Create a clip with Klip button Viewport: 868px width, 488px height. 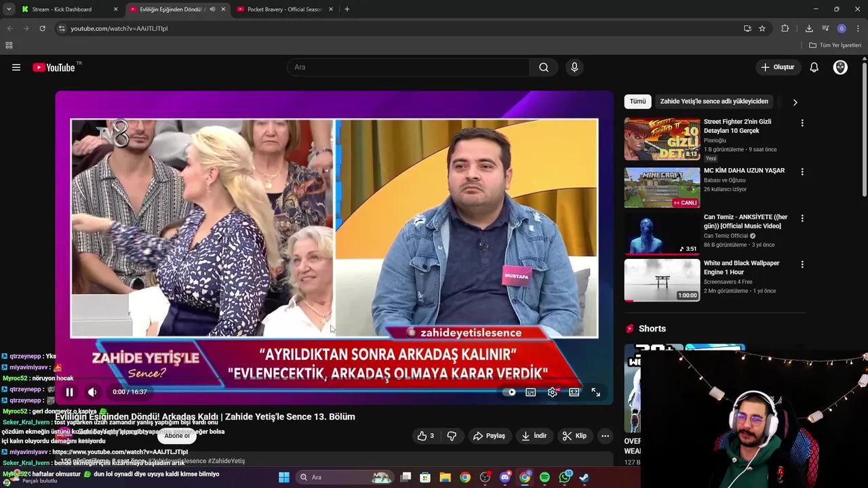574,436
